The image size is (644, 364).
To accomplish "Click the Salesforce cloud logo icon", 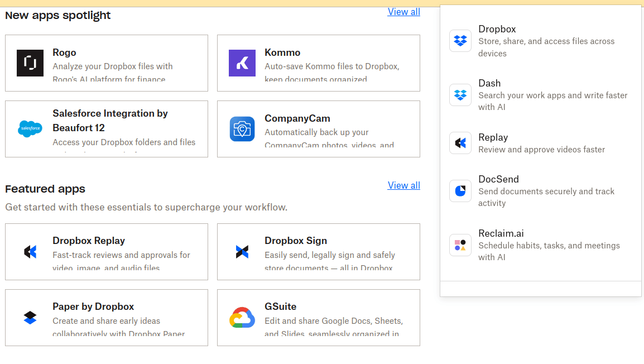I will click(30, 128).
